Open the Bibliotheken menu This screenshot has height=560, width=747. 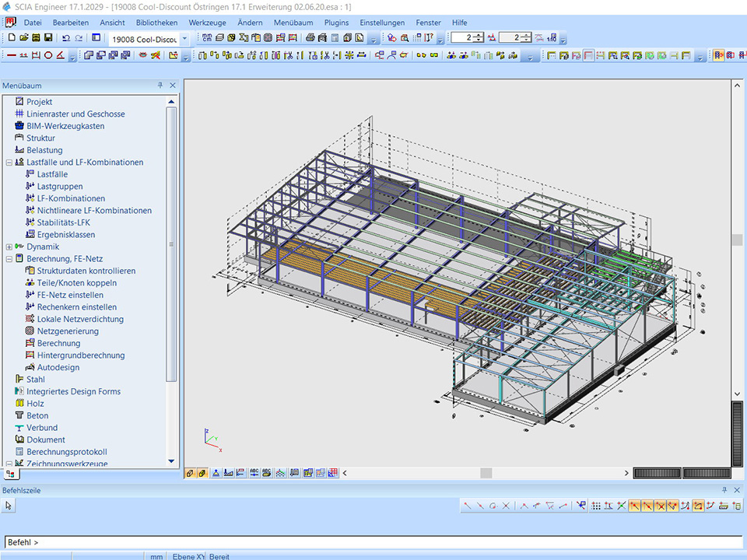(x=156, y=23)
